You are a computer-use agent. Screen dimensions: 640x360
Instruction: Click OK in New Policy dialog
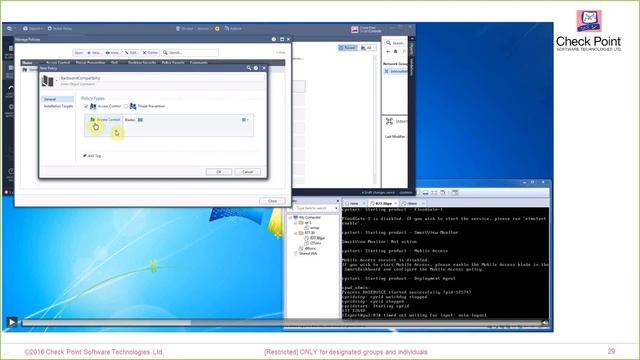(219, 172)
